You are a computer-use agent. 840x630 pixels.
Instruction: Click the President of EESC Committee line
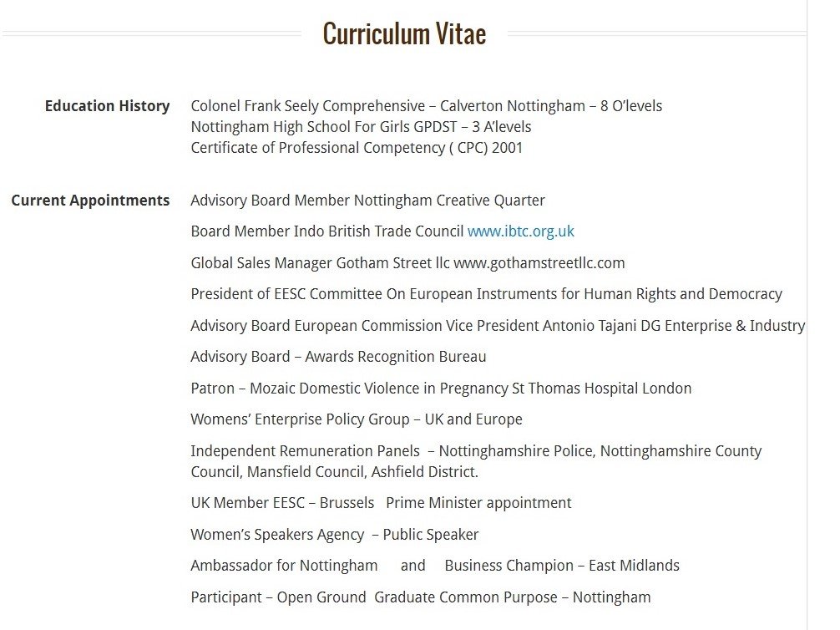(x=486, y=294)
